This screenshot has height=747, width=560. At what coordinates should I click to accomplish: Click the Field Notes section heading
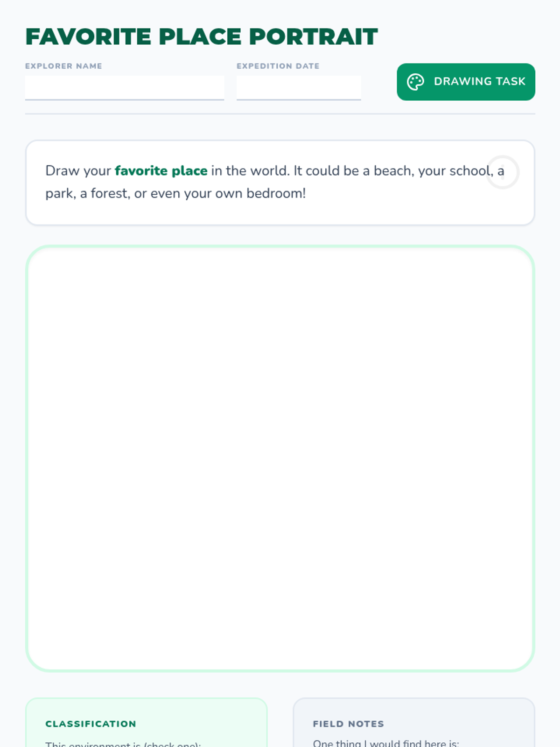(349, 724)
